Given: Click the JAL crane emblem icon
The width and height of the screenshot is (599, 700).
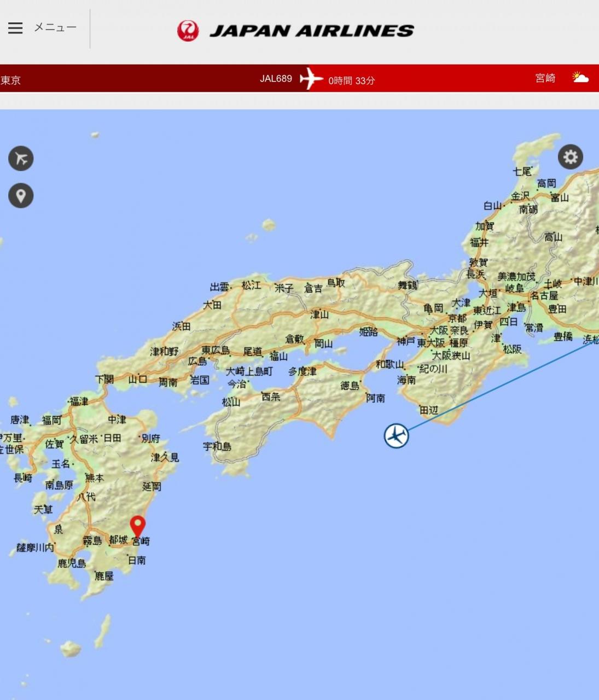Looking at the screenshot, I should [x=188, y=31].
